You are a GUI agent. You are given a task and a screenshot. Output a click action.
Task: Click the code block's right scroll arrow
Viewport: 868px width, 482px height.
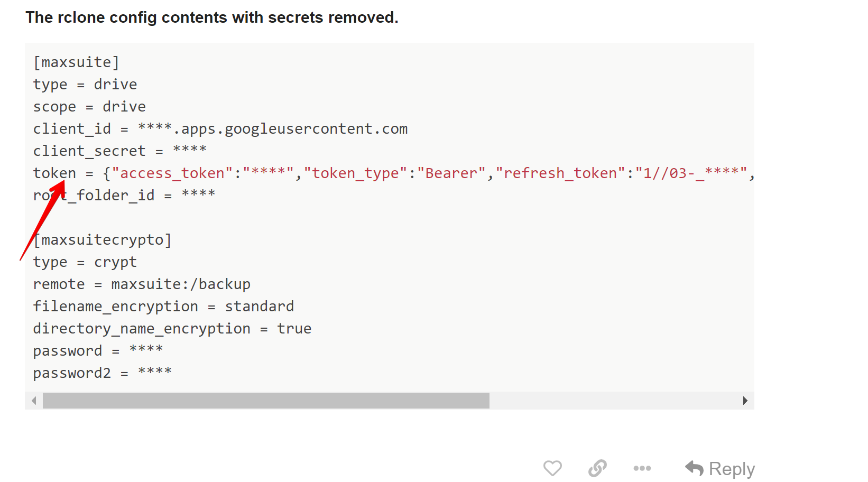click(x=745, y=401)
